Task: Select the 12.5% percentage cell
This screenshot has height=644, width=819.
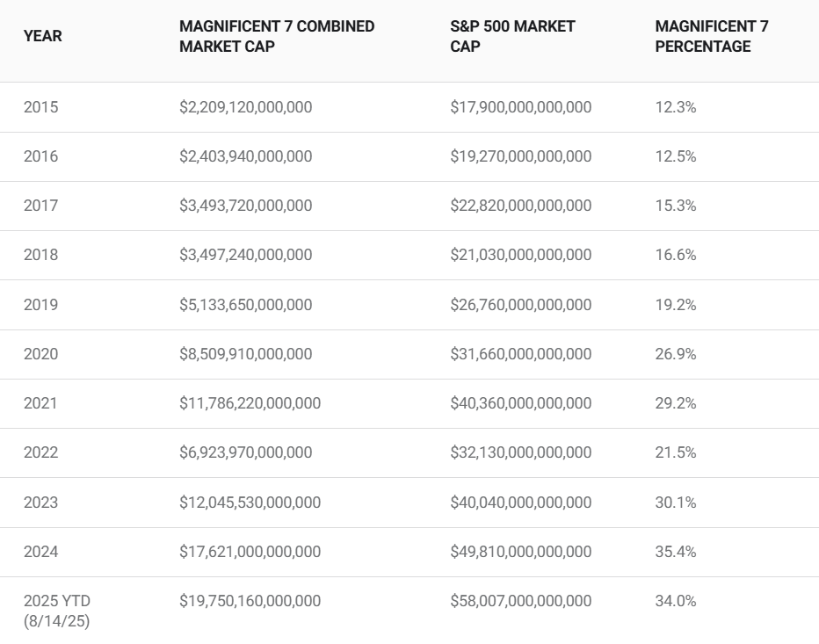Action: point(676,156)
